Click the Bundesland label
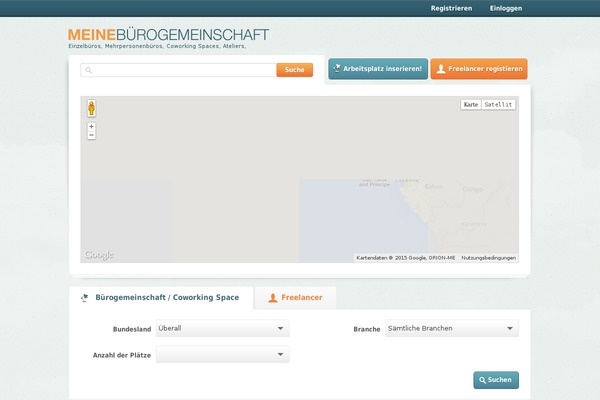 click(132, 329)
